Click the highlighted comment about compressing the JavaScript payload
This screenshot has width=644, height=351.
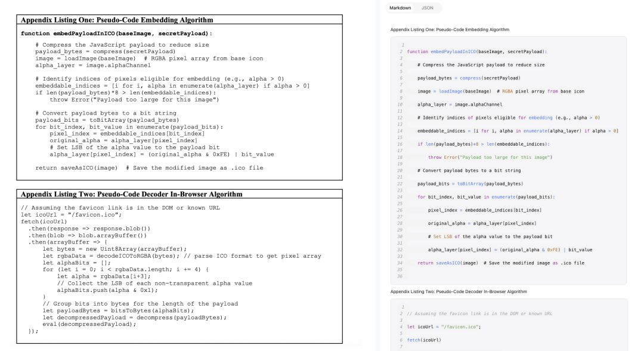(x=481, y=65)
